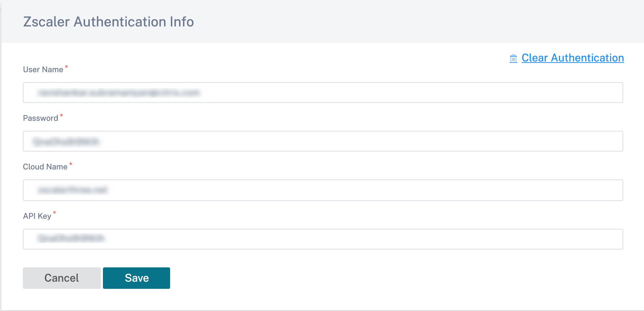
Task: Place cursor in the API Key field
Action: tap(323, 239)
